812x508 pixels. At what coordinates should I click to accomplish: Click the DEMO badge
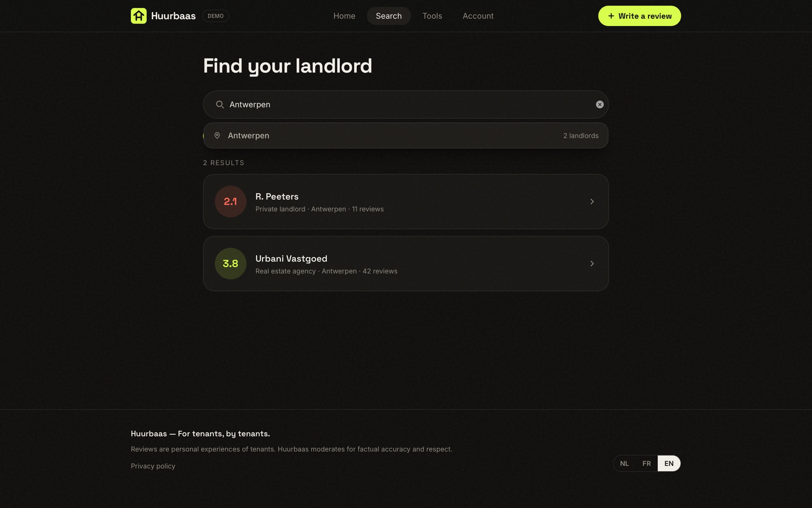click(x=216, y=16)
